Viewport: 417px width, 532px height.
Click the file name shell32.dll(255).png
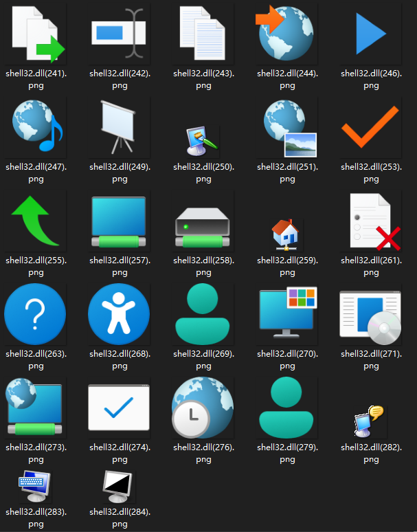[x=36, y=266]
